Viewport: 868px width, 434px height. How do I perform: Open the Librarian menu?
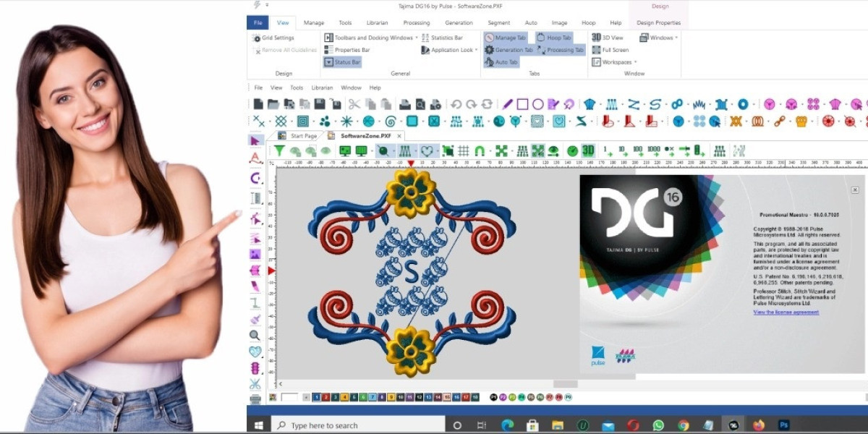click(321, 87)
